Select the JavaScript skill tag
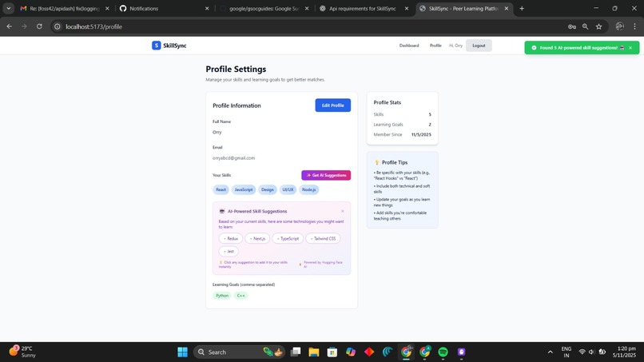The width and height of the screenshot is (644, 362). 244,189
